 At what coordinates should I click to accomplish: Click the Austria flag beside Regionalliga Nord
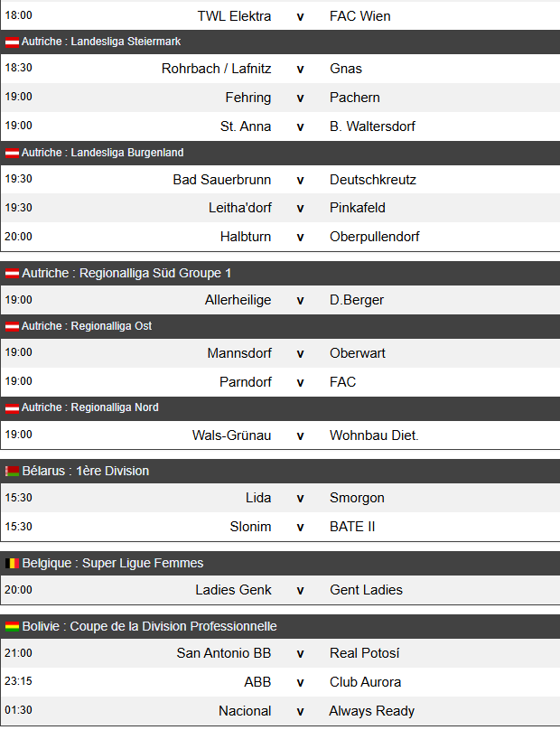12,408
